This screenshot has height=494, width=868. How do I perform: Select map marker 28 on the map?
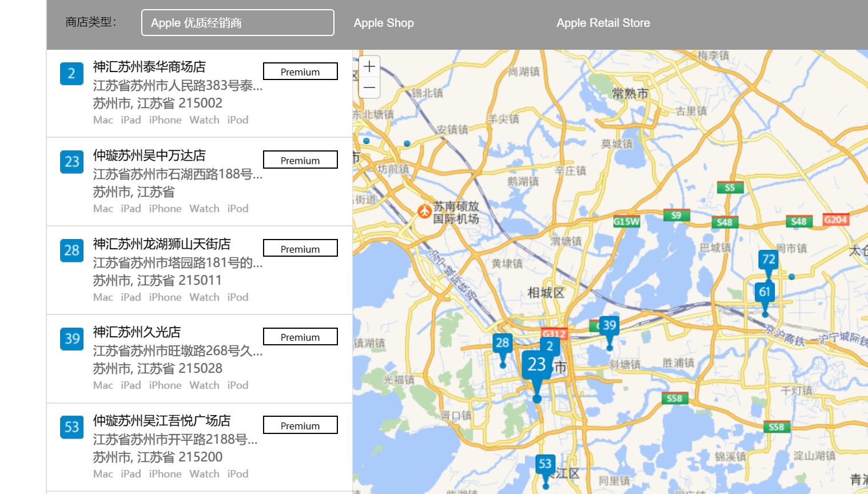[x=503, y=344]
